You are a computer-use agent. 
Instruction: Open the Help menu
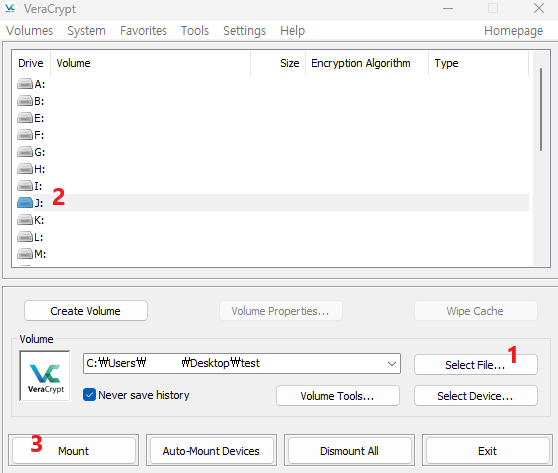pos(293,31)
